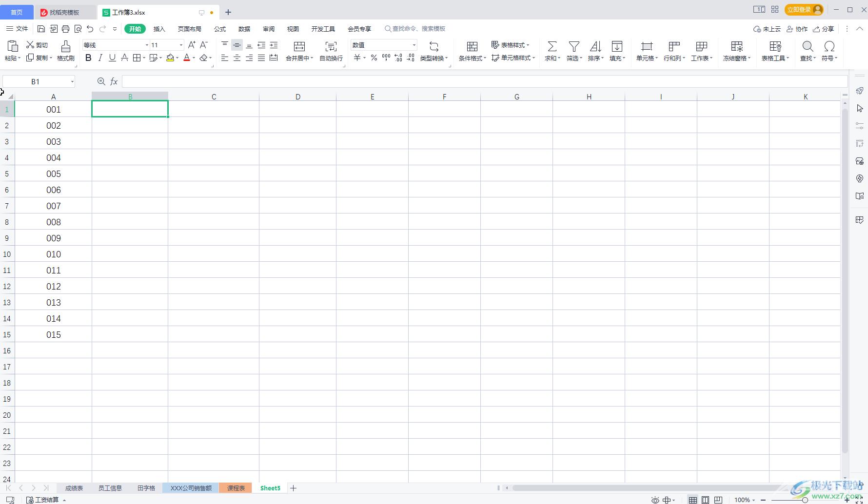Toggle align right
Image resolution: width=868 pixels, height=504 pixels.
click(x=249, y=58)
